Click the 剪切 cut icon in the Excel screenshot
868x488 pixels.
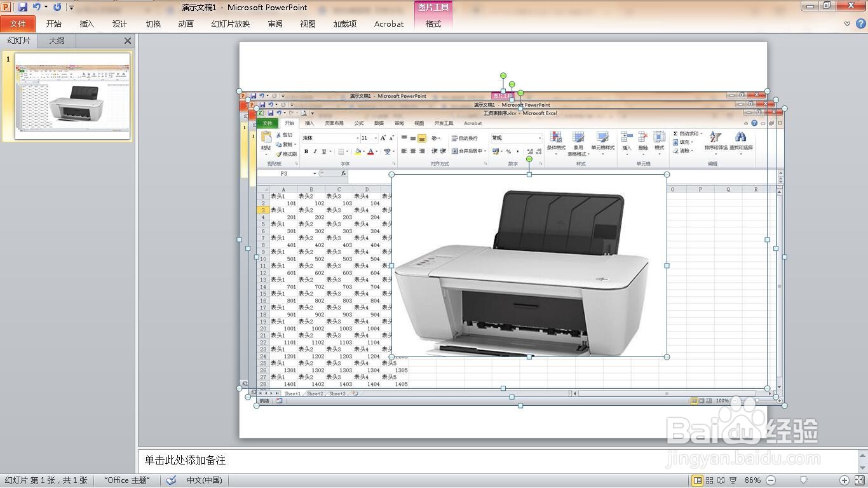tap(284, 135)
